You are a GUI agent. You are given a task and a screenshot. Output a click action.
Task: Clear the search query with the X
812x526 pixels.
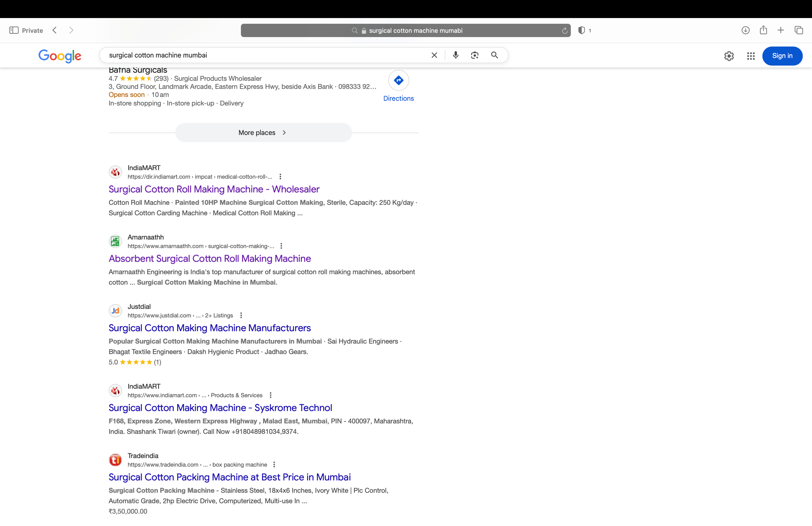point(434,55)
